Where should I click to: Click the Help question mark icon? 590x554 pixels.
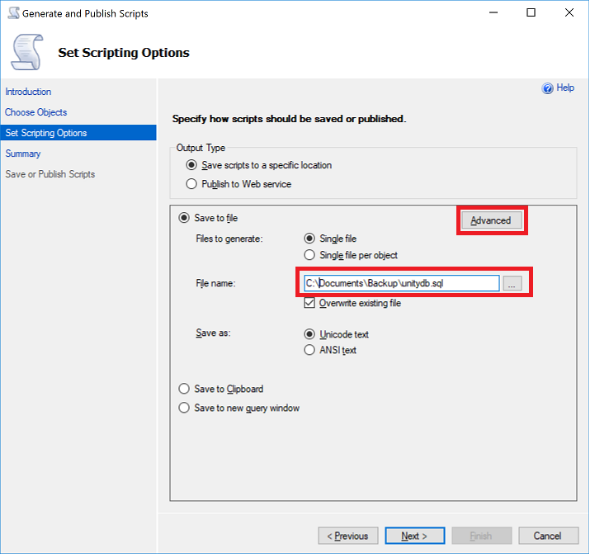coord(547,88)
